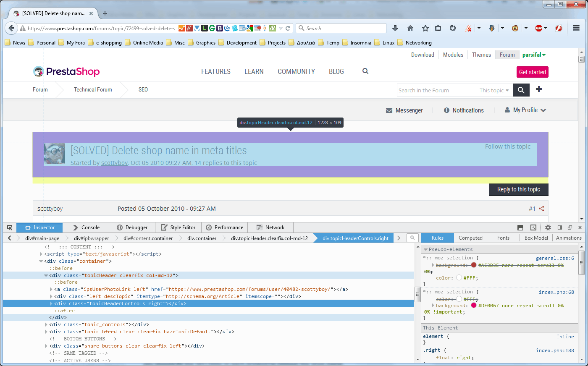Screen dimensions: 588x366
Task: Switch to the Console tab
Action: [86, 227]
